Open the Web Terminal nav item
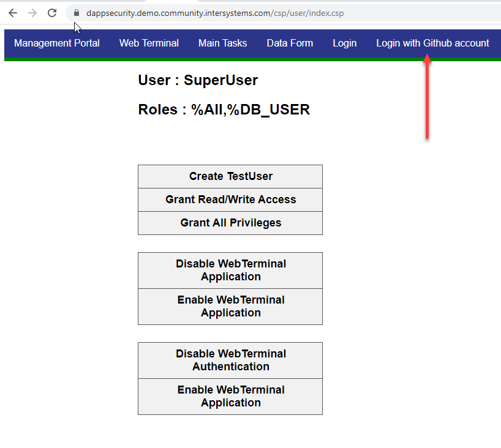This screenshot has height=448, width=501. (149, 43)
